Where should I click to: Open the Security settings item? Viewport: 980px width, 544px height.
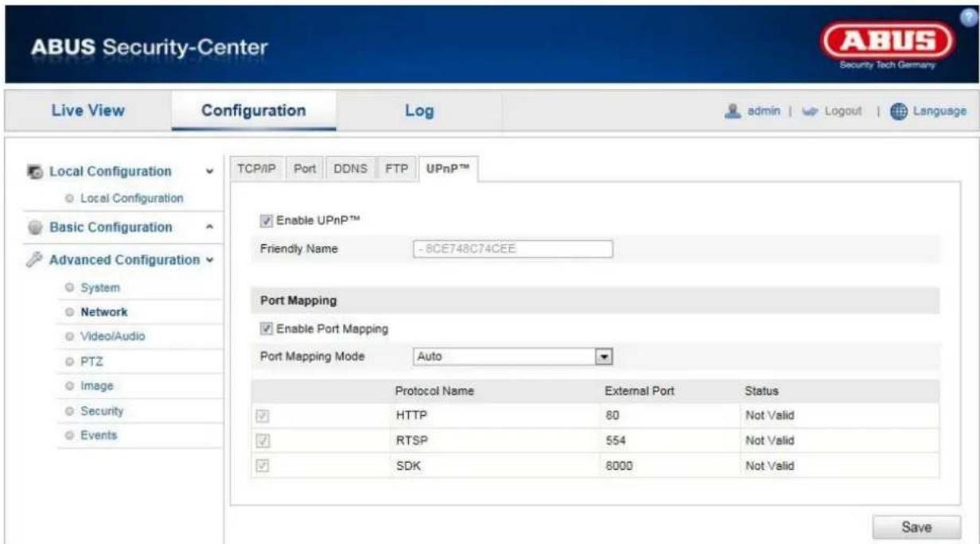click(x=103, y=411)
